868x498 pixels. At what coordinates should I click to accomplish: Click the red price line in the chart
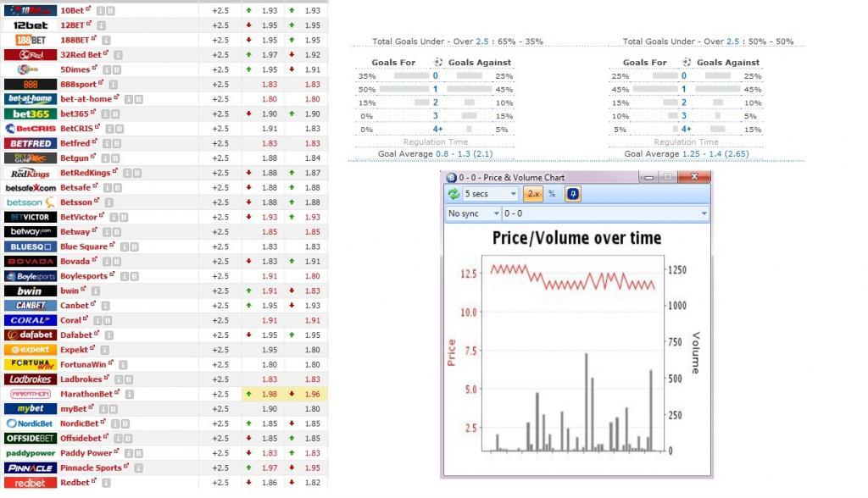pyautogui.click(x=572, y=277)
